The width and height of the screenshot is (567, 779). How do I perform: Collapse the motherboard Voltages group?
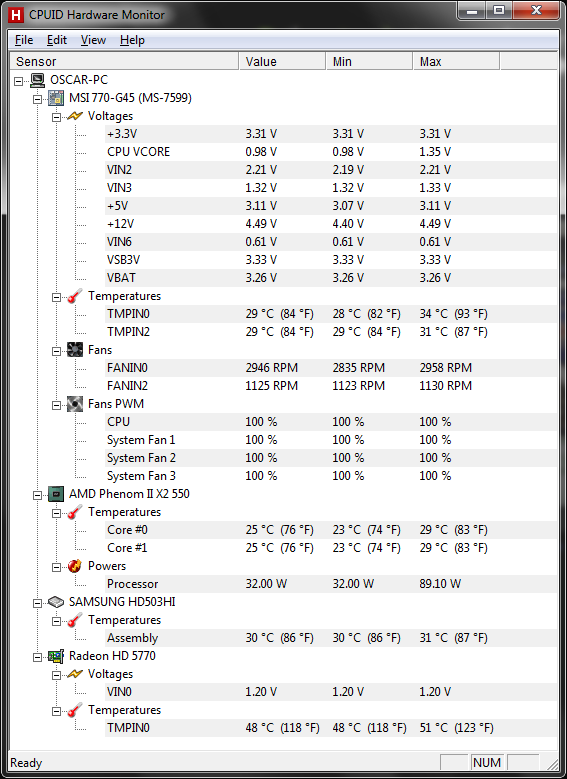click(x=57, y=117)
